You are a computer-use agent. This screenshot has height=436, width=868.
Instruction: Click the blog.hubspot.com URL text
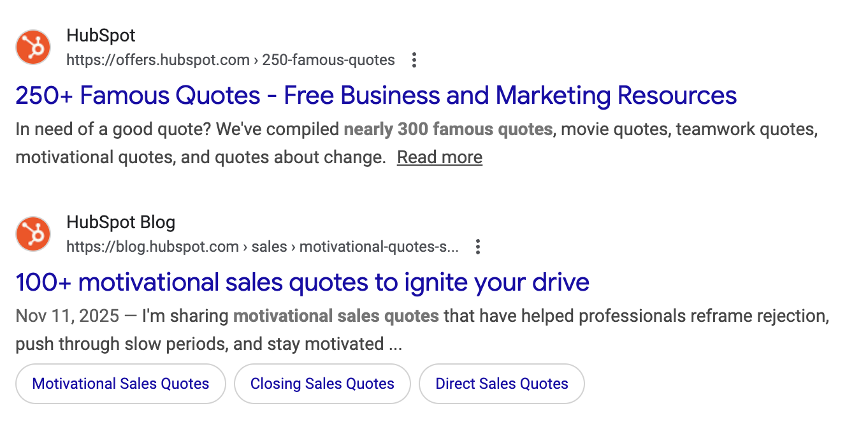click(152, 247)
